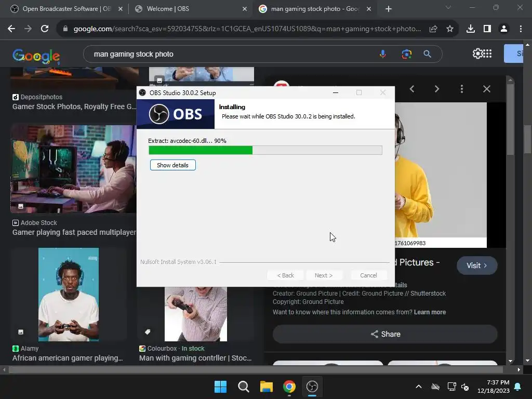The width and height of the screenshot is (532, 399).
Task: Click the Chrome back arrow
Action: (x=11, y=29)
